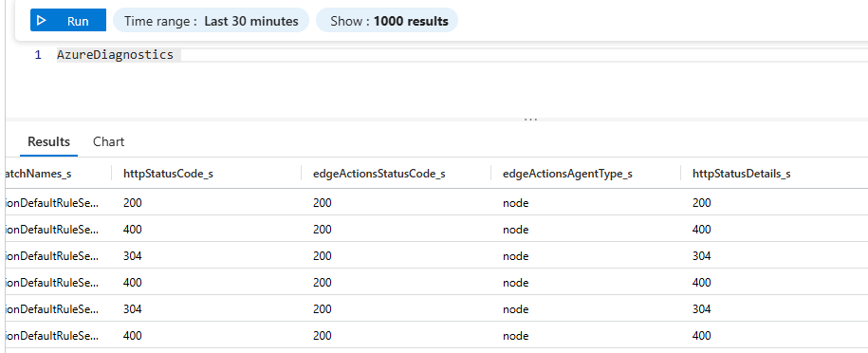This screenshot has width=868, height=353.
Task: Select httpStatusDetails_s value 200 in first row
Action: tap(701, 203)
